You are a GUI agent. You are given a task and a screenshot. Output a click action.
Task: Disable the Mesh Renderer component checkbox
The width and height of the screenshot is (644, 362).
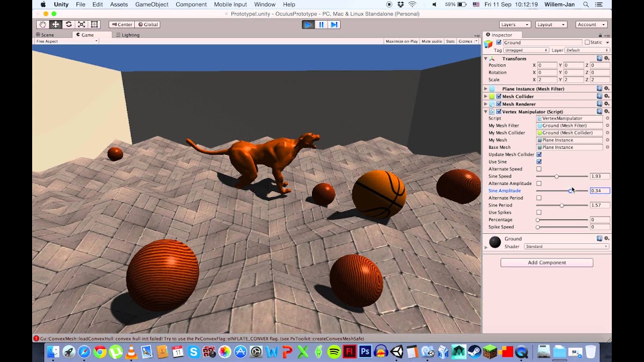499,104
